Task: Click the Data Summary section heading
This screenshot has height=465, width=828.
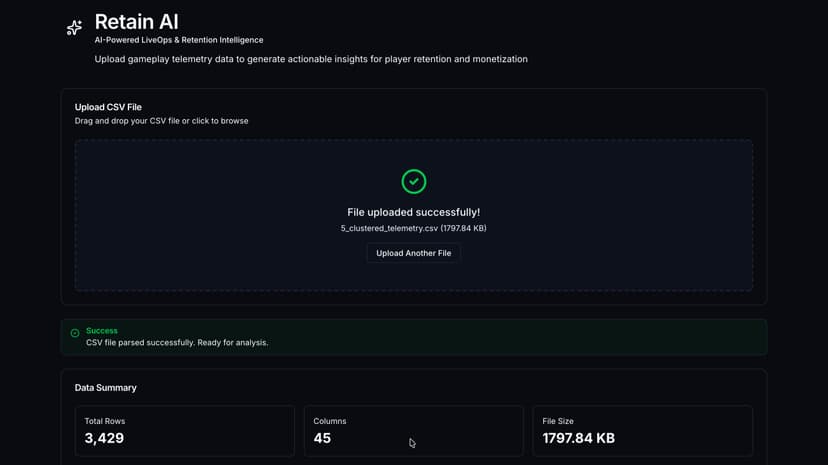Action: point(106,388)
